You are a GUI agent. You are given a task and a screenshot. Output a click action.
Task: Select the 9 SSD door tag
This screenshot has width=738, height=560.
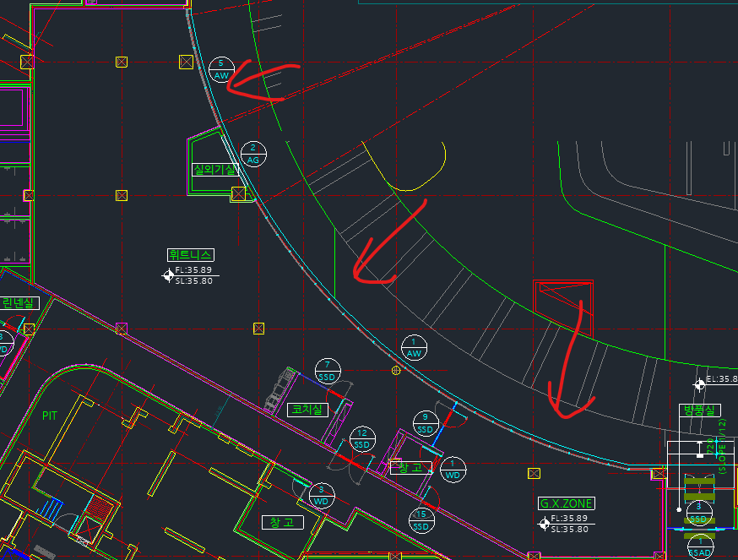pyautogui.click(x=426, y=423)
